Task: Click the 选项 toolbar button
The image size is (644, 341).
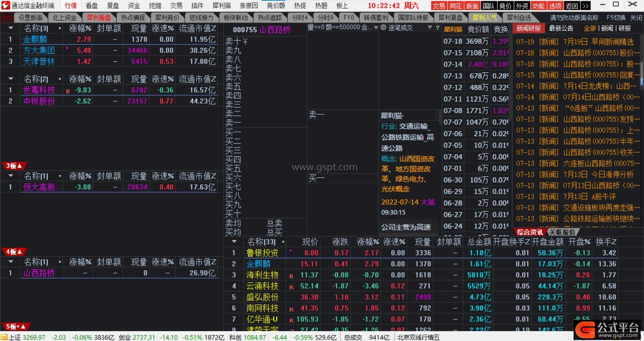Action: point(555,6)
